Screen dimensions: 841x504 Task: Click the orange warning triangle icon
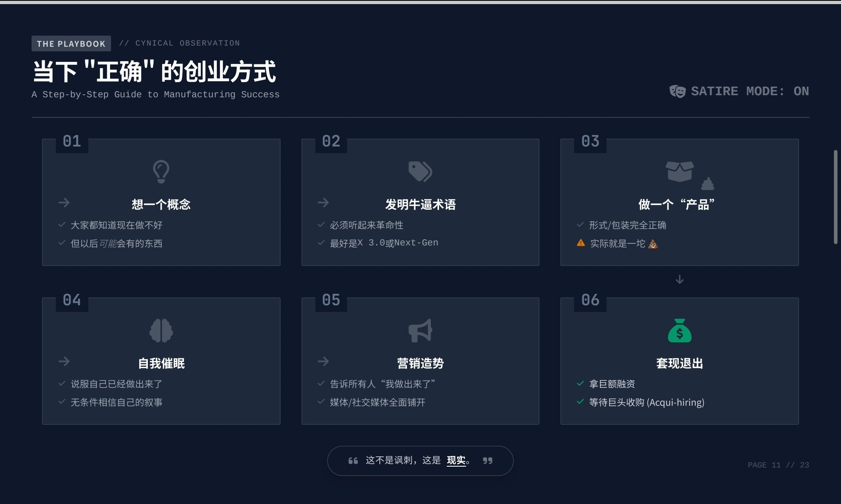pyautogui.click(x=581, y=243)
